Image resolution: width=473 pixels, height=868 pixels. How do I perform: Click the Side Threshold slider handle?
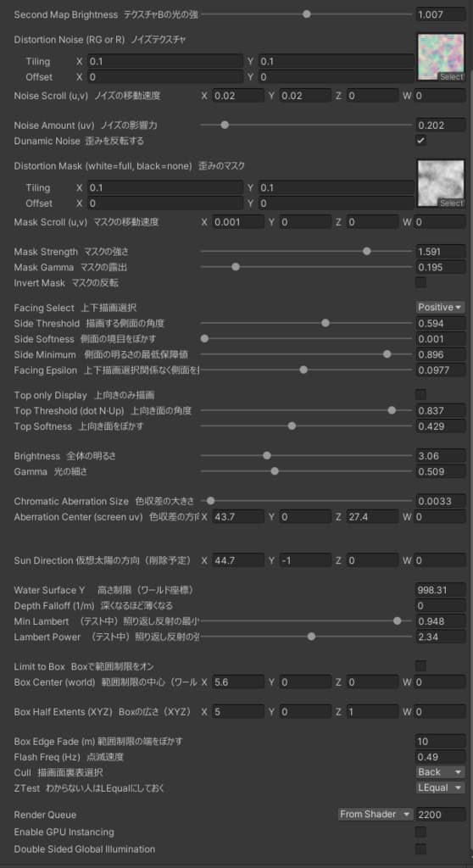pyautogui.click(x=326, y=323)
